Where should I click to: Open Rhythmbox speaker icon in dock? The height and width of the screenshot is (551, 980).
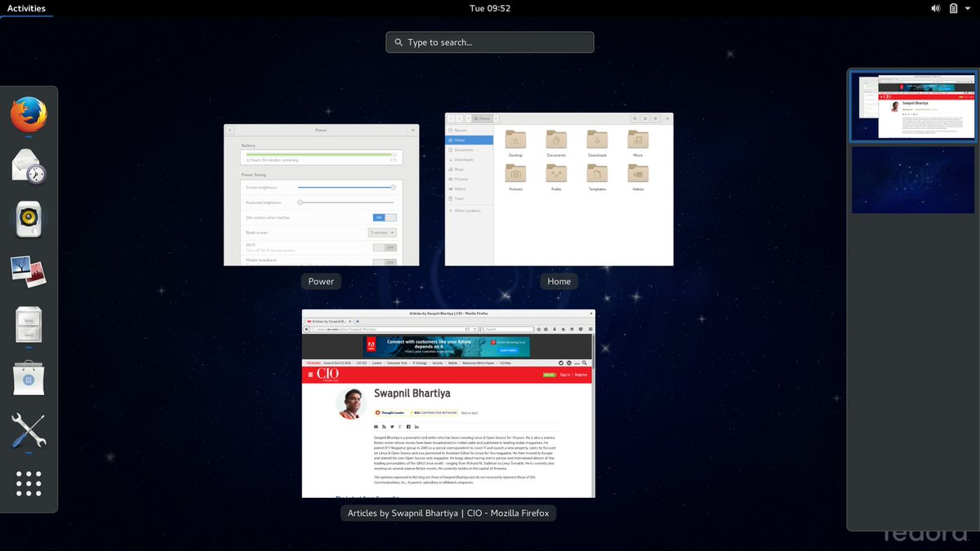pyautogui.click(x=29, y=219)
